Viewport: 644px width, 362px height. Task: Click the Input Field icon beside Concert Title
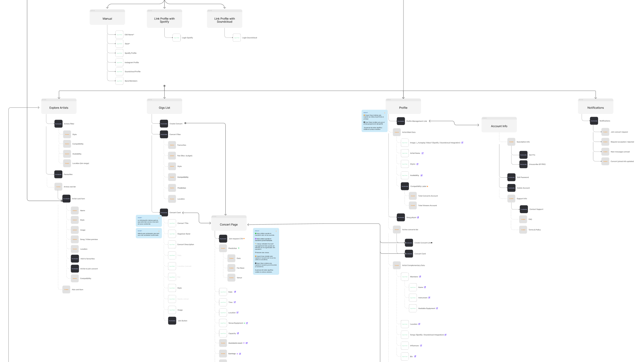pyautogui.click(x=172, y=223)
